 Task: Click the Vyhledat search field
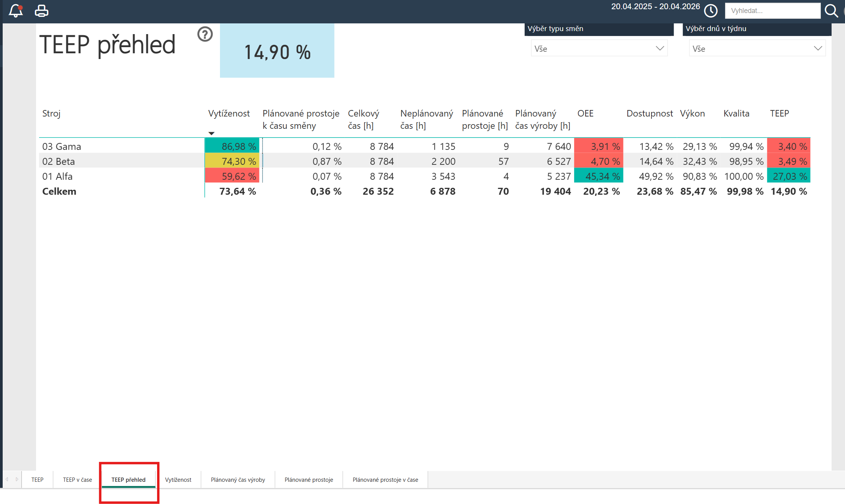[773, 11]
